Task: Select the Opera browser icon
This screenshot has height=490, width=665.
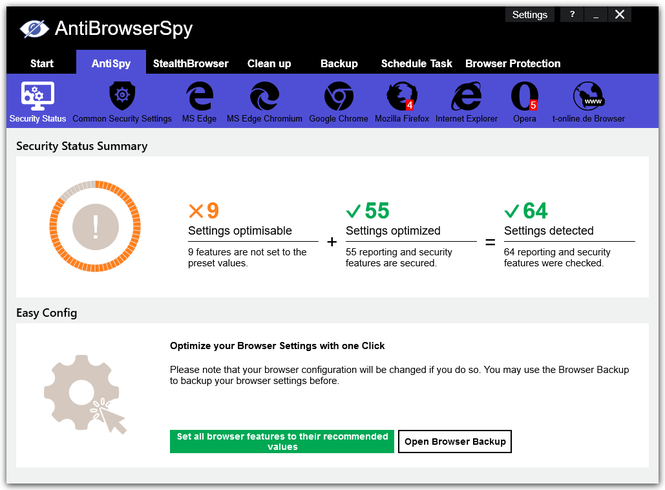Action: [x=525, y=96]
